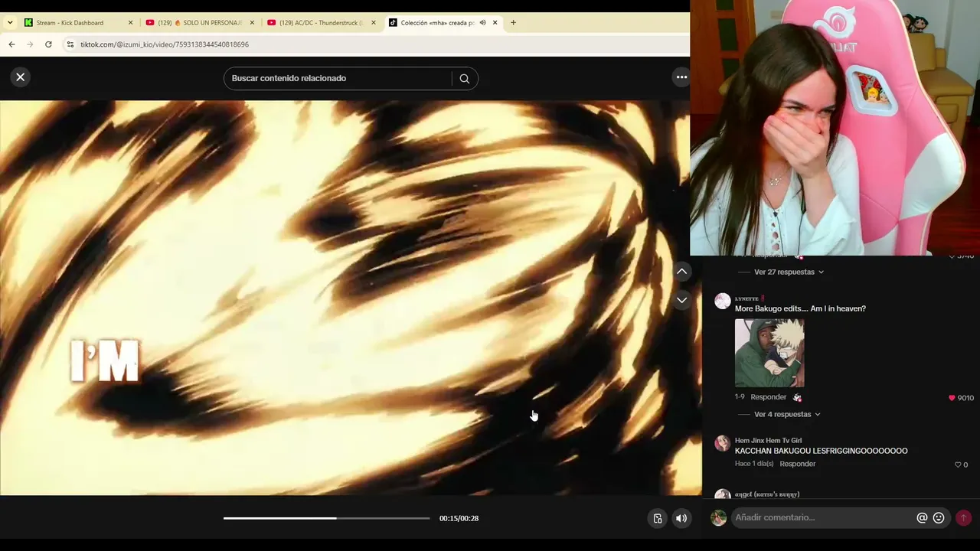Viewport: 980px width, 551px height.
Task: Close the Kick Dashboard tab
Action: (x=130, y=23)
